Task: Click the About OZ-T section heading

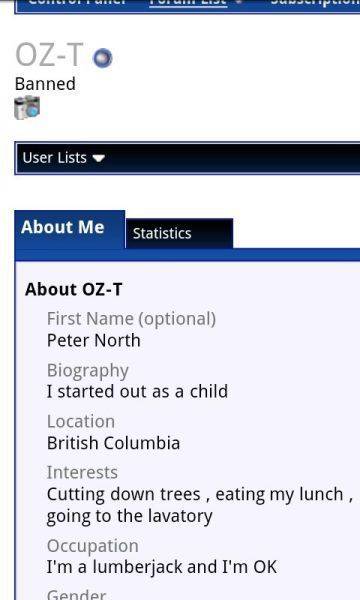Action: (73, 289)
